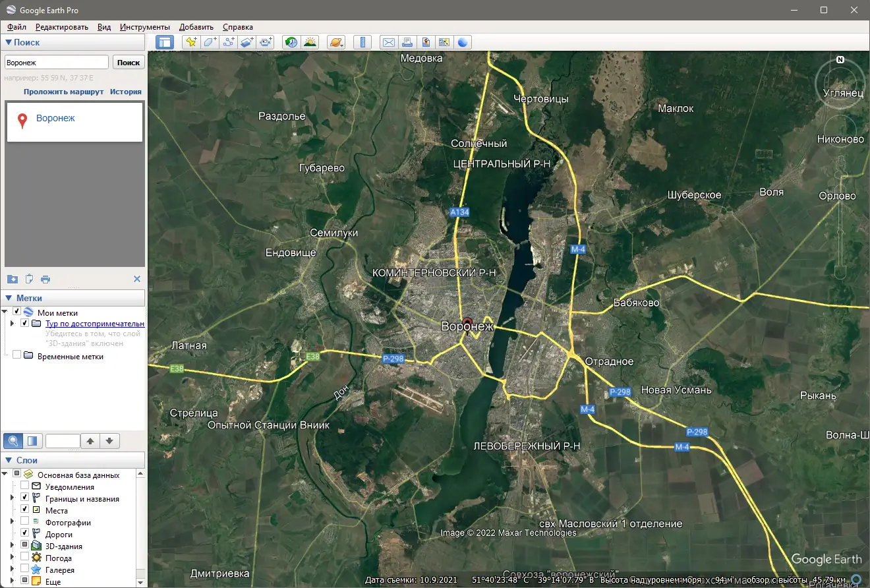Collapse the Поиск panel
This screenshot has height=588, width=870.
pyautogui.click(x=9, y=42)
